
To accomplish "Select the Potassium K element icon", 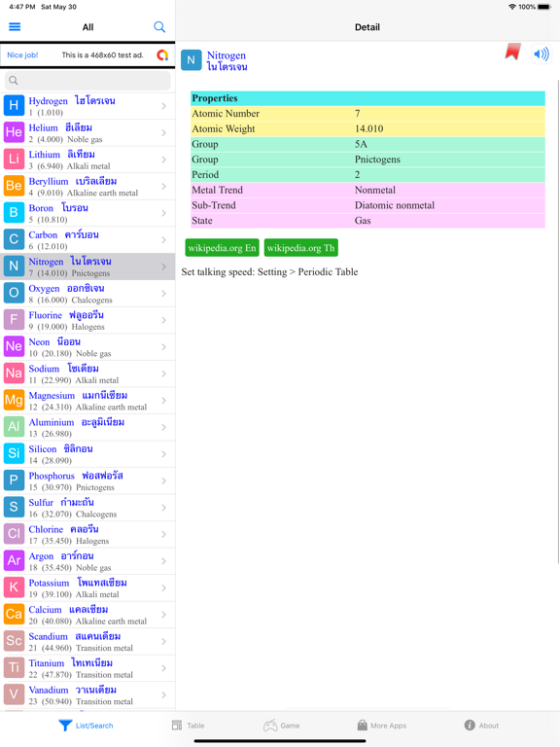I will 14,587.
